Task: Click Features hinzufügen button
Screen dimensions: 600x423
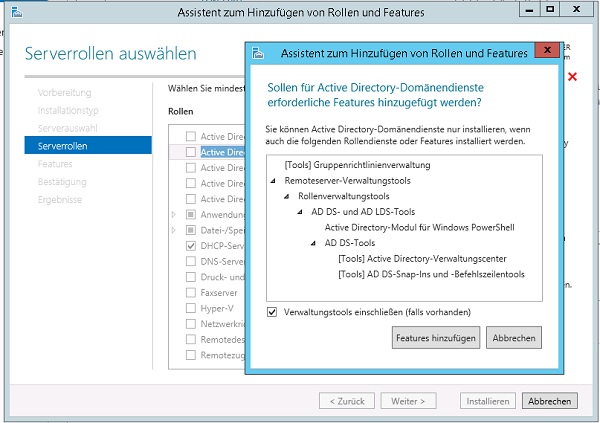Action: (436, 338)
